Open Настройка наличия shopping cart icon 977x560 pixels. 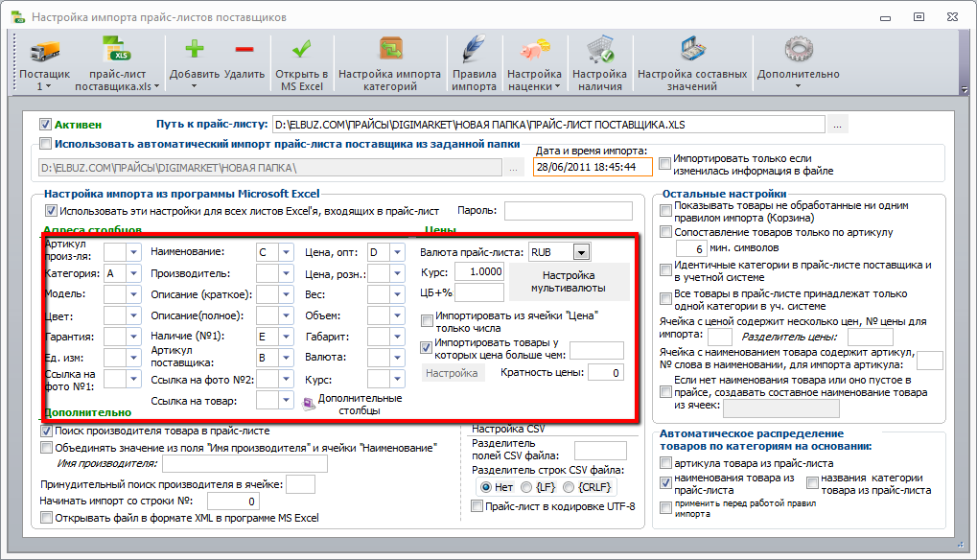coord(600,49)
